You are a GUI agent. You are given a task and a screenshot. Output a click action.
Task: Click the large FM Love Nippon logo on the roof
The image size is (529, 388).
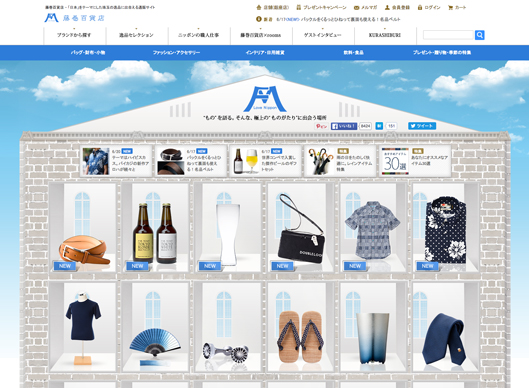click(x=264, y=99)
